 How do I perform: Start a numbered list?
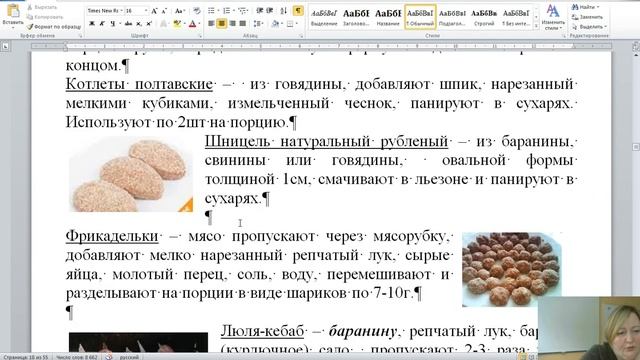pos(228,11)
